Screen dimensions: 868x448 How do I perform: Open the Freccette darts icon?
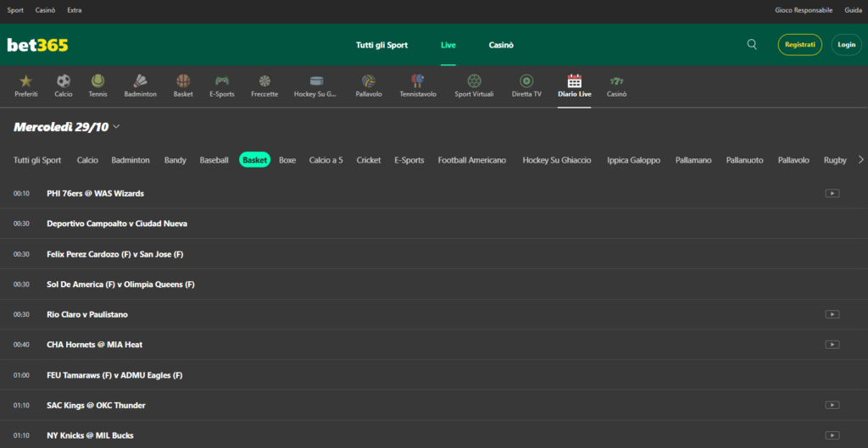point(264,81)
